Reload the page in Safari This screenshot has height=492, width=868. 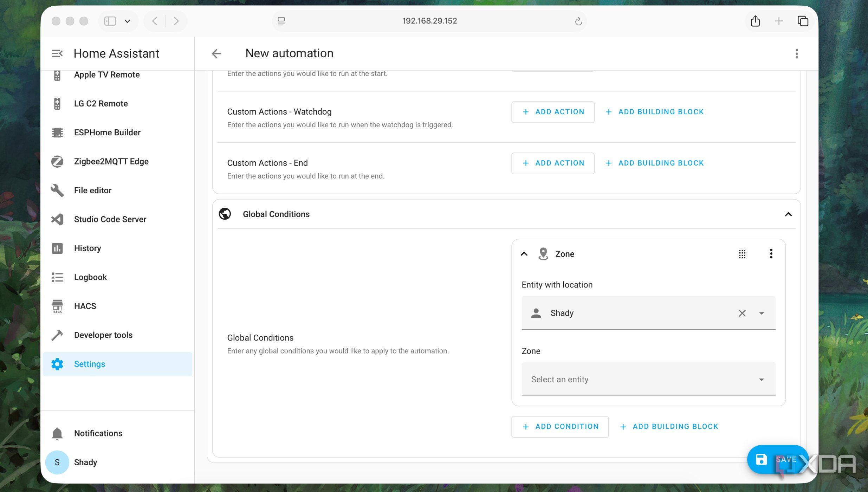coord(578,21)
